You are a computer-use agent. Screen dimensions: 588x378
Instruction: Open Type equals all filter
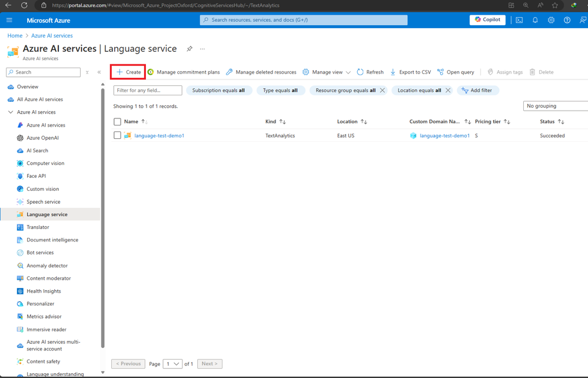[x=281, y=90]
